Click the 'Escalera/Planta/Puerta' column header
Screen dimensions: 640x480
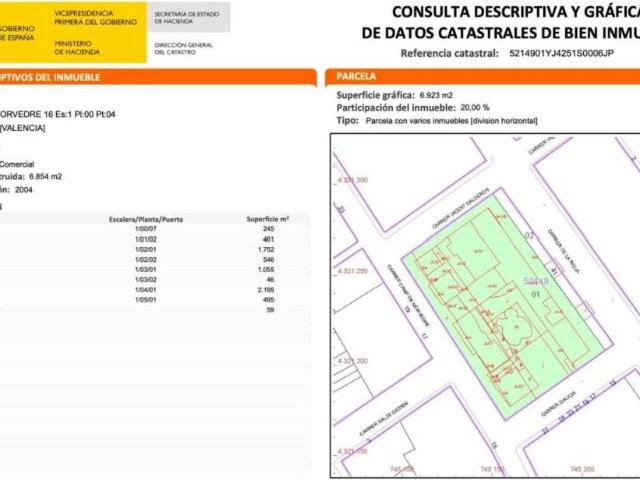pos(146,220)
